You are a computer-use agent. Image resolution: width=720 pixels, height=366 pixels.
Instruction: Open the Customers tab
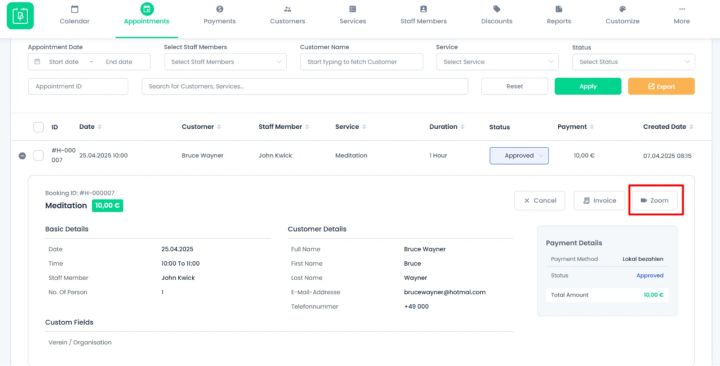[287, 16]
